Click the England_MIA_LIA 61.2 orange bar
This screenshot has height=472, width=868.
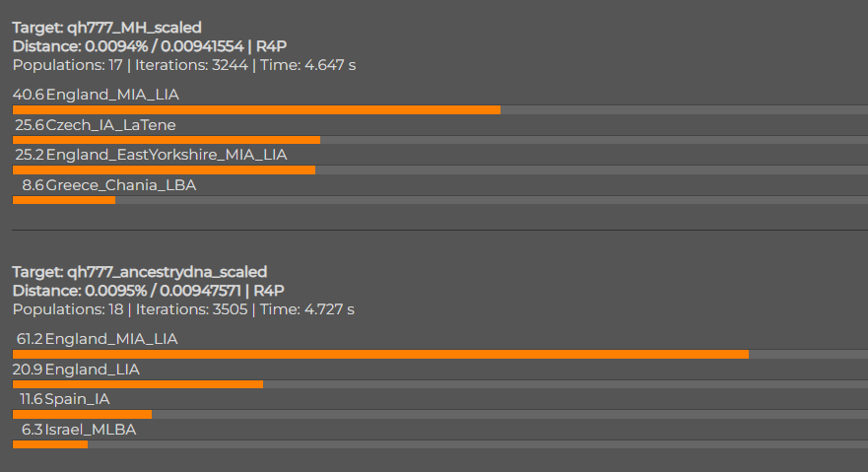coord(381,354)
